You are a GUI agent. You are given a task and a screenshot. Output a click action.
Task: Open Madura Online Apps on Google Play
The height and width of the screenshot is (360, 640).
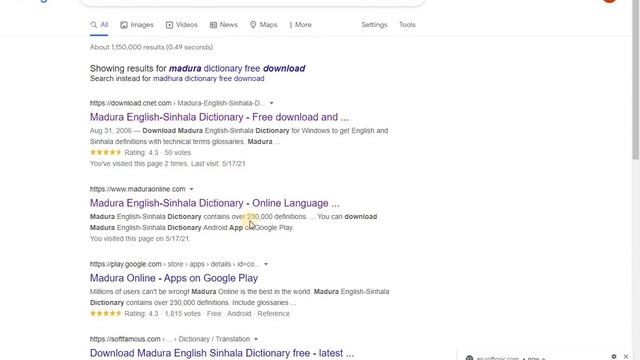pos(174,278)
